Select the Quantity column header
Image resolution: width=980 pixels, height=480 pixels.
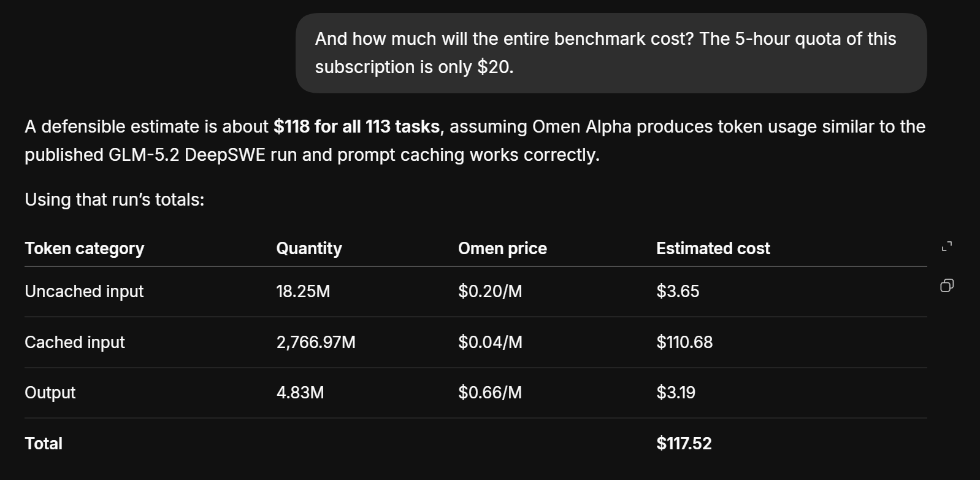click(x=309, y=248)
